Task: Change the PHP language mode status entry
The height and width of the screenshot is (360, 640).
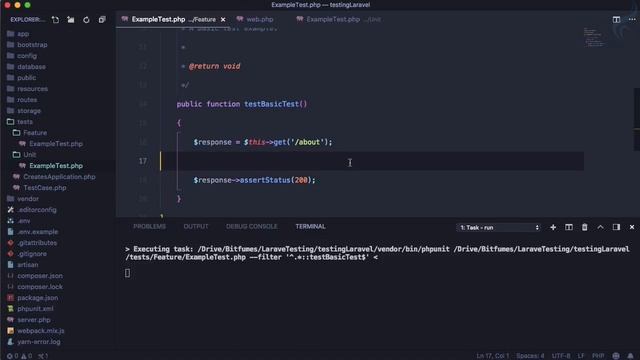Action: [x=598, y=356]
